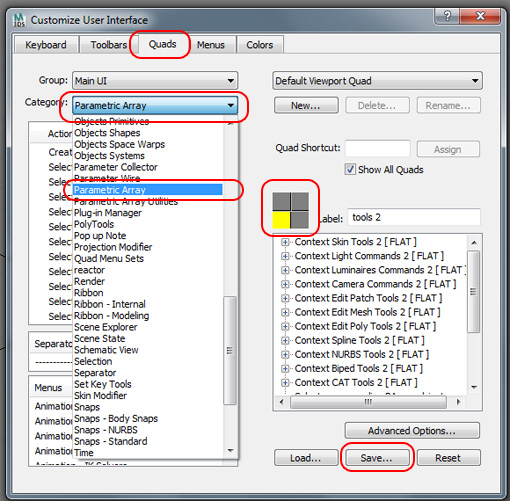Screen dimensions: 510x501
Task: Switch to the Keyboard tab
Action: [x=46, y=45]
